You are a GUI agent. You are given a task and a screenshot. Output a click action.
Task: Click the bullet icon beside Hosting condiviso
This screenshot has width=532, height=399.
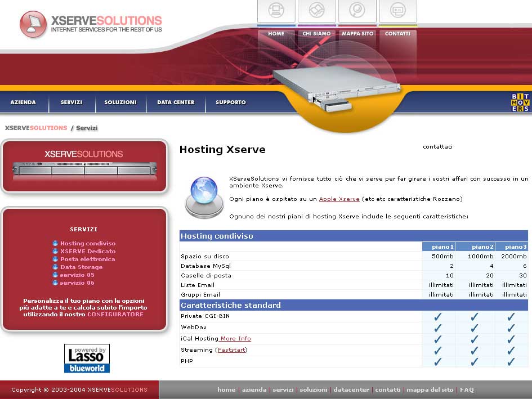(x=55, y=243)
